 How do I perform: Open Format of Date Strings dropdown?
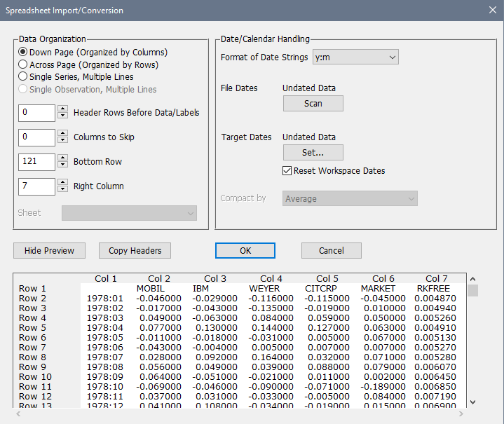pos(355,57)
